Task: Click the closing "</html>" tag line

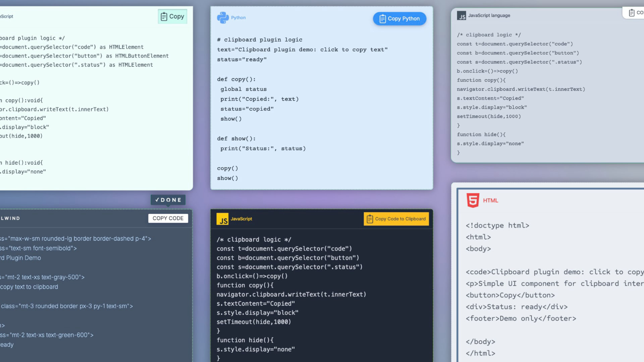Action: [480, 353]
